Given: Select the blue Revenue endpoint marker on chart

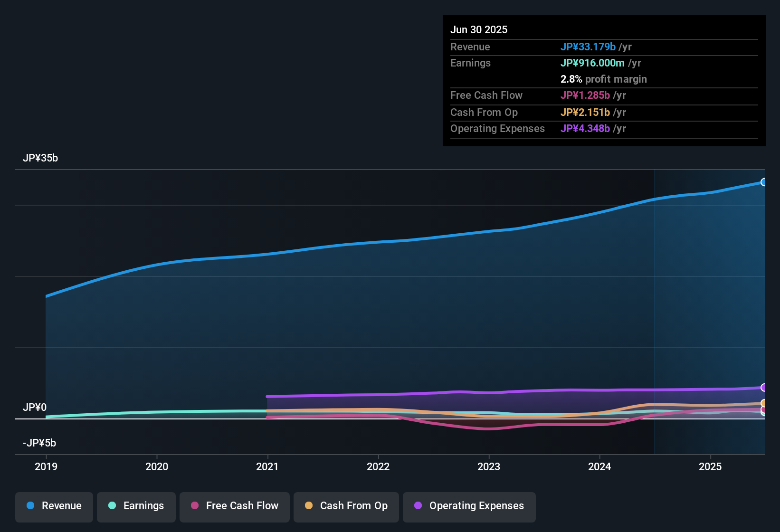Looking at the screenshot, I should [764, 182].
